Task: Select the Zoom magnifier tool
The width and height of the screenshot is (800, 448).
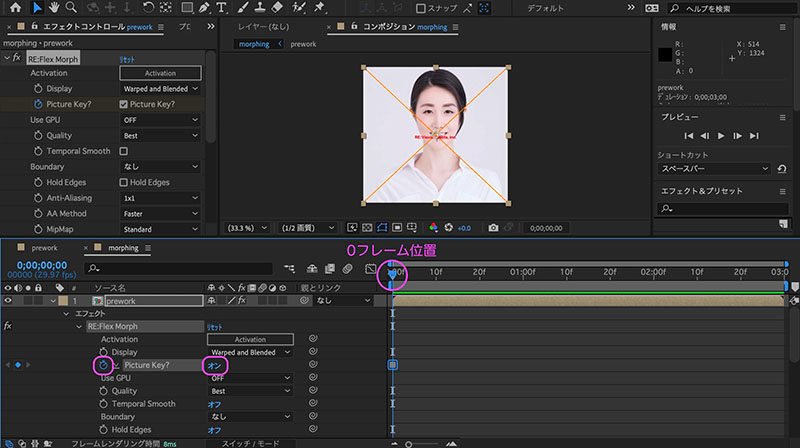Action: click(71, 7)
